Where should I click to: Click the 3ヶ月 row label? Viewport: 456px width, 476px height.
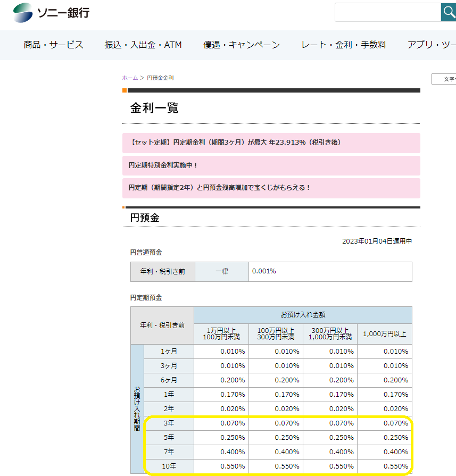pos(169,366)
